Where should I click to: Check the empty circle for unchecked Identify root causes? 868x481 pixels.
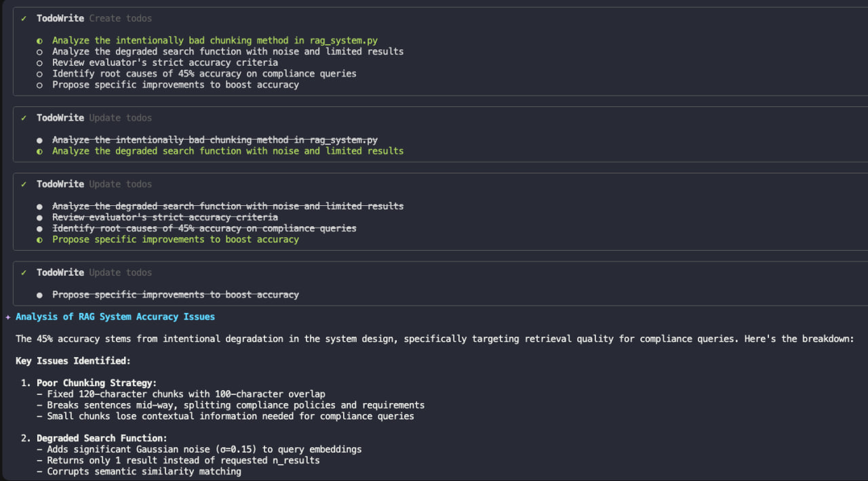[39, 74]
